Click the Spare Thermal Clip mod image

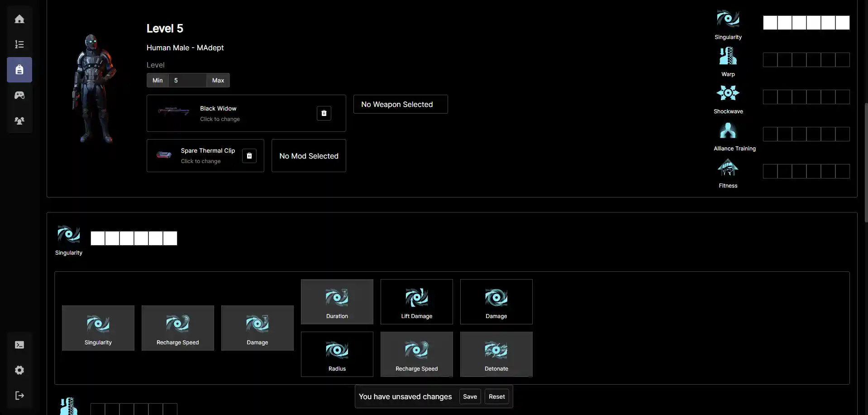coord(164,155)
